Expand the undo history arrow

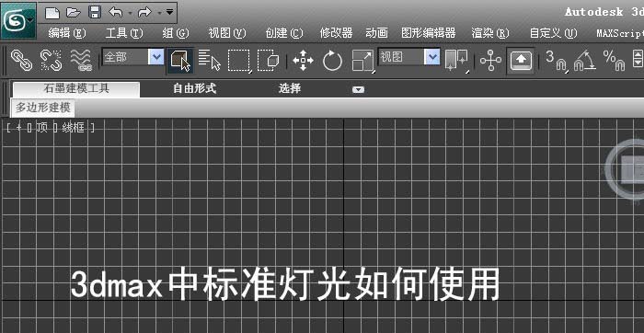point(130,13)
